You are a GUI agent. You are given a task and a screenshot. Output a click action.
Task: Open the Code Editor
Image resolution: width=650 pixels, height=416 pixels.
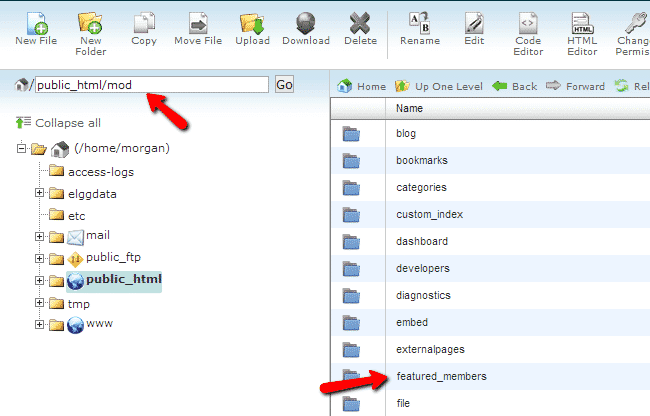pos(528,23)
